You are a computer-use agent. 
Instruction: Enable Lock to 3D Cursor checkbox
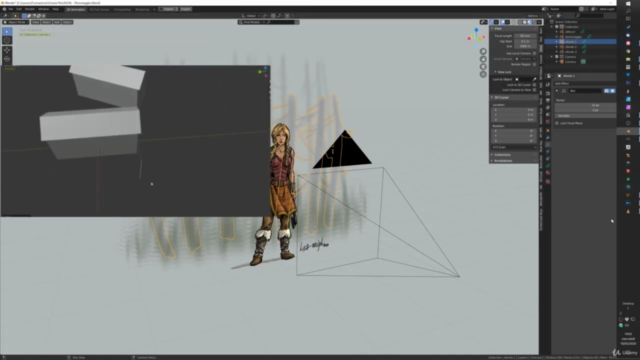point(534,85)
